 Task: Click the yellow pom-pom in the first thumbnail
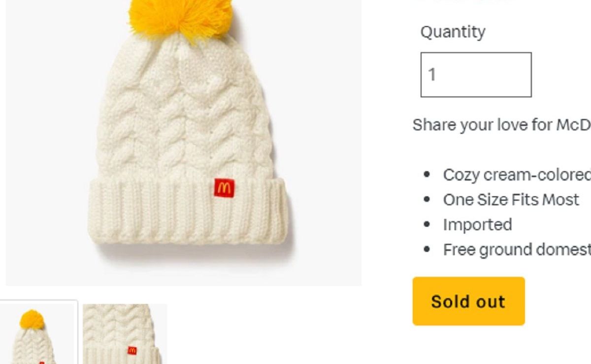coord(32,320)
